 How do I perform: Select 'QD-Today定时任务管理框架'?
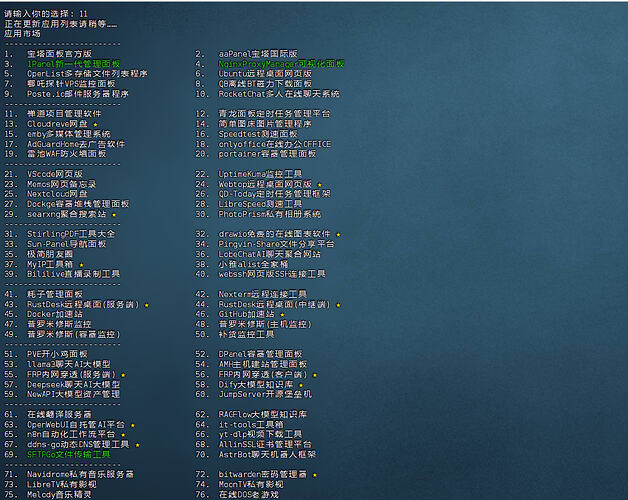point(274,194)
